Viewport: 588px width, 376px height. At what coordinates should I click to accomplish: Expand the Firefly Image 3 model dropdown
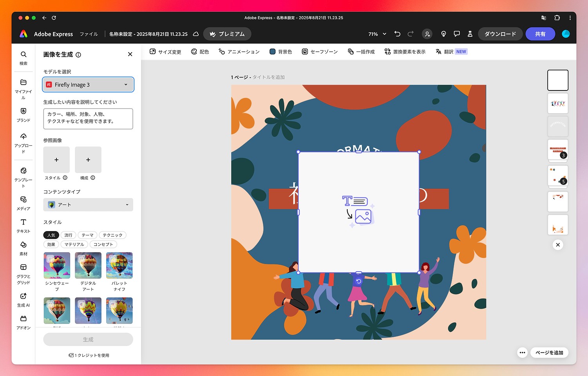[x=88, y=85]
